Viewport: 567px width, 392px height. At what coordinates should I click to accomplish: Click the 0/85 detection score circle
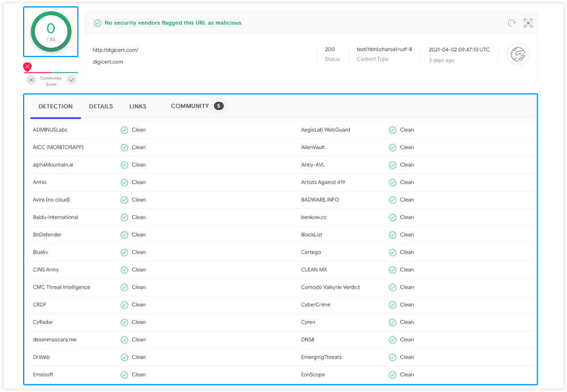51,32
